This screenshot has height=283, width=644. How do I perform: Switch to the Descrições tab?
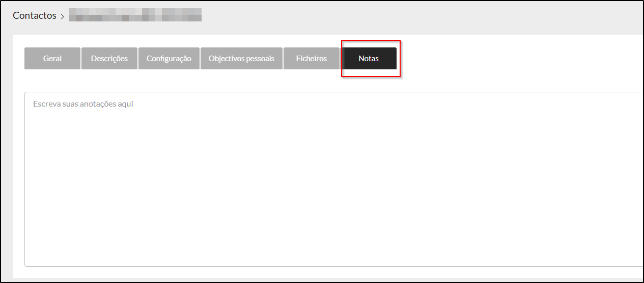pos(109,59)
